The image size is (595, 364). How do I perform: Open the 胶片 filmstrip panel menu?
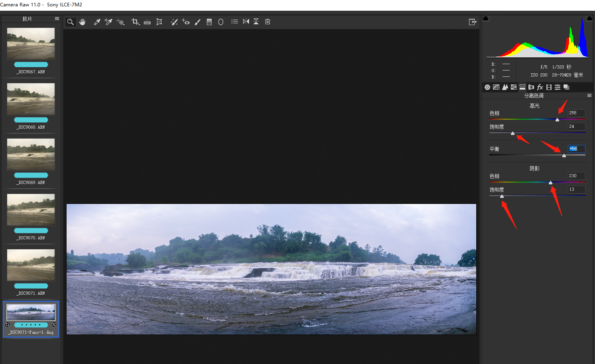click(x=57, y=19)
